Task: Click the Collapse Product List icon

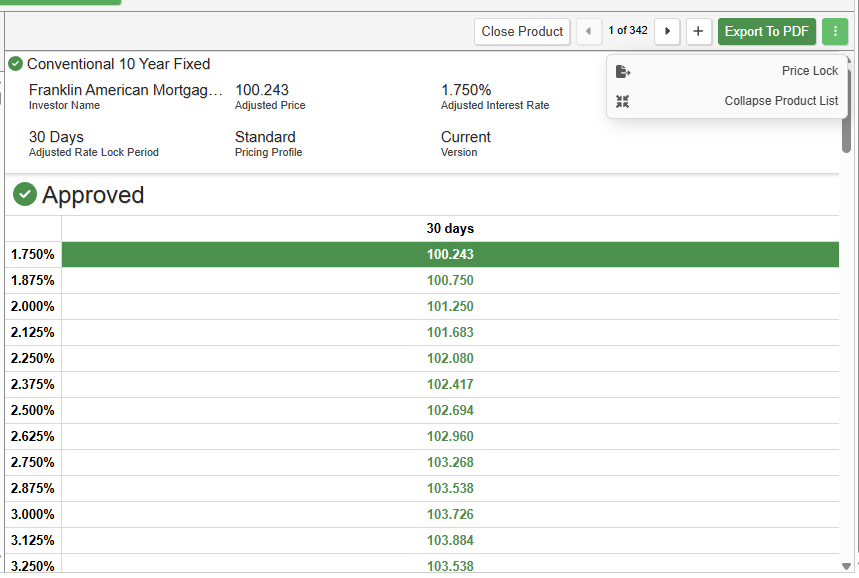Action: point(622,101)
